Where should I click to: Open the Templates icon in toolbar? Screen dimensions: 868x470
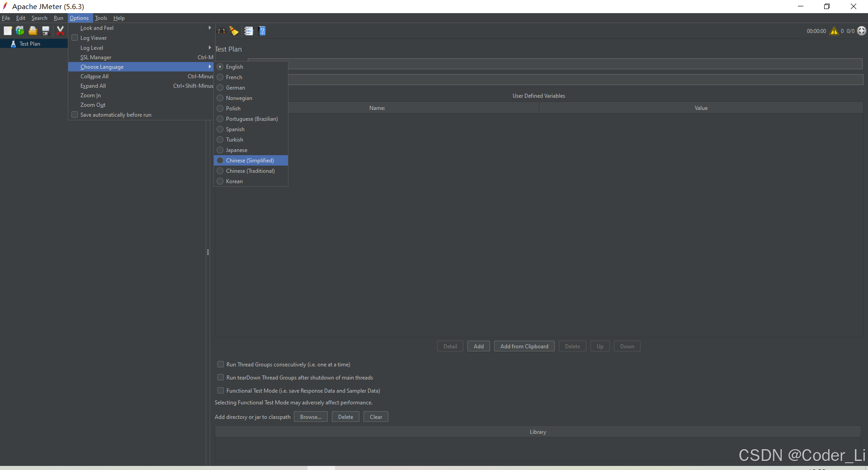(20, 31)
